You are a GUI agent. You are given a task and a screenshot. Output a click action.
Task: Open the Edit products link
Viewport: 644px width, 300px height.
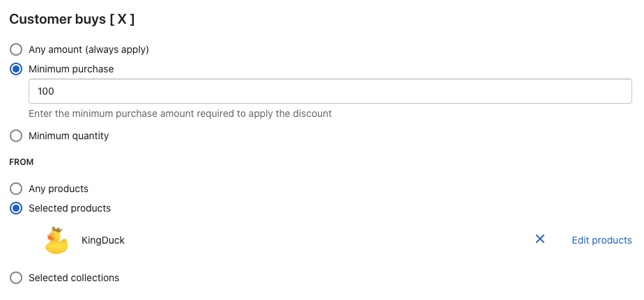tap(601, 240)
